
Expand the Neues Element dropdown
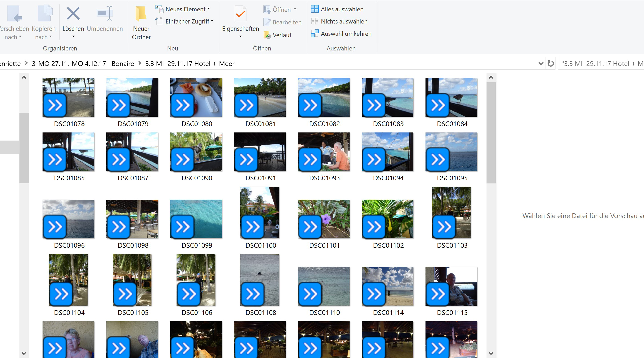209,9
